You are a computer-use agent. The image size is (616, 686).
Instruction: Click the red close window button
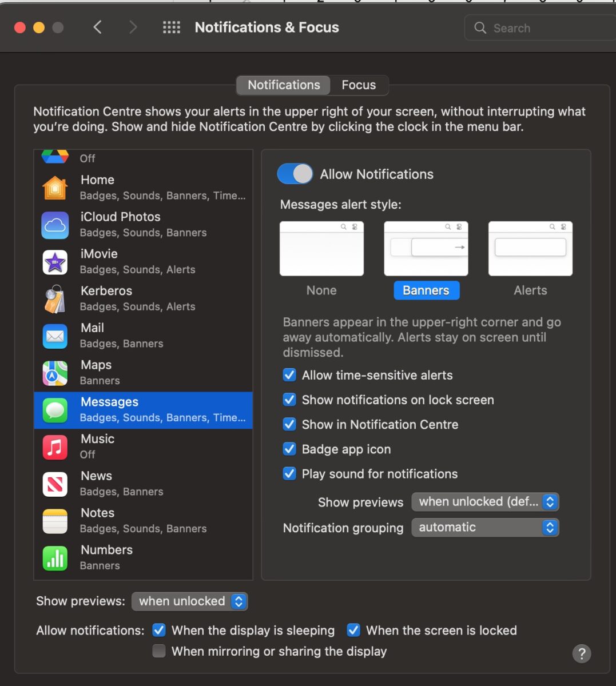[x=20, y=27]
